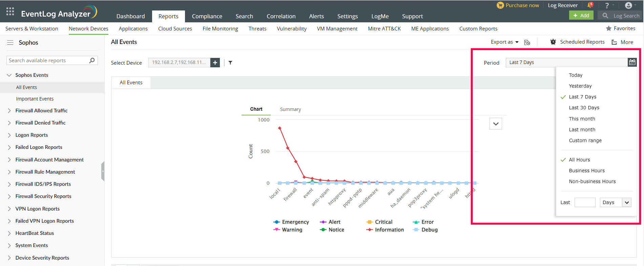Image resolution: width=644 pixels, height=266 pixels.
Task: Click the sidebar hamburger menu icon
Action: point(10,43)
